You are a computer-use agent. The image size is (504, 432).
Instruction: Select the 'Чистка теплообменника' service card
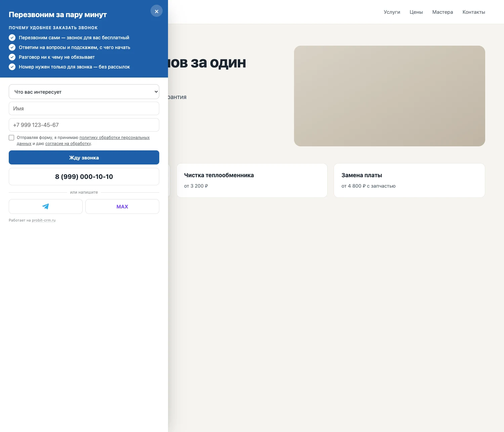pyautogui.click(x=252, y=181)
